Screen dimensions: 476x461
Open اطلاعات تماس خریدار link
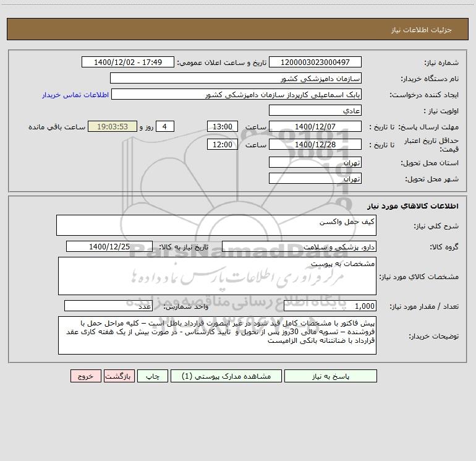pos(75,95)
